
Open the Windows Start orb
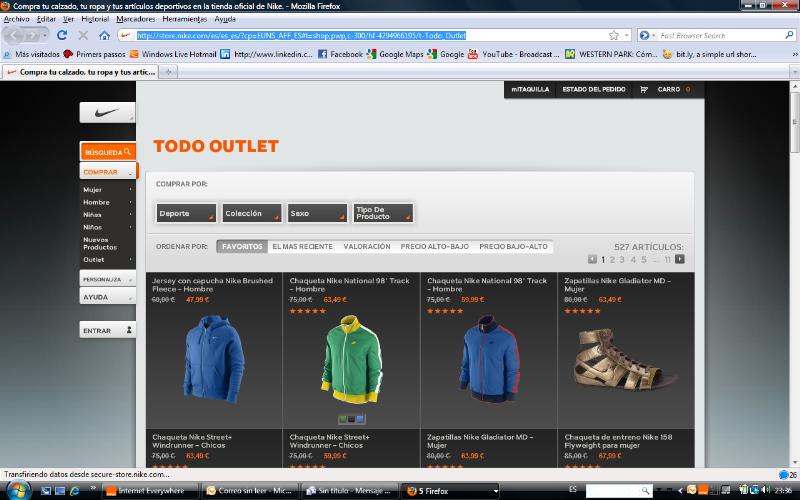point(18,490)
